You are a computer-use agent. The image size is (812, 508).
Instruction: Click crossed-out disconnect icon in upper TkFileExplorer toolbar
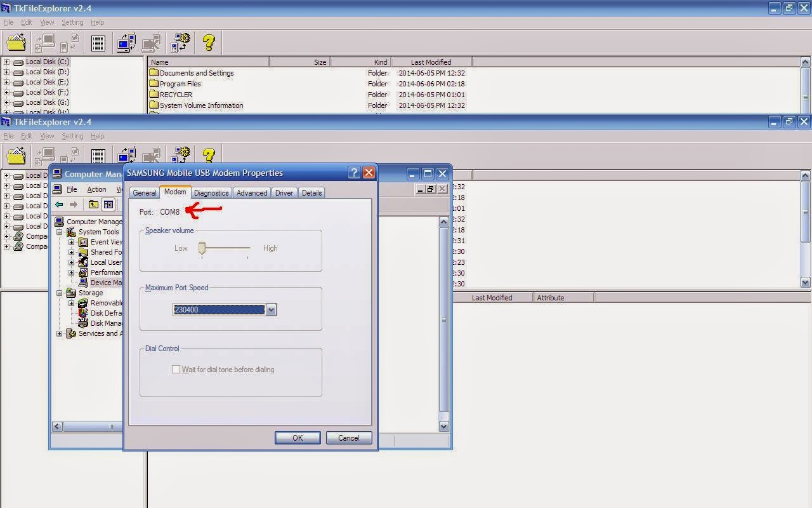click(x=152, y=43)
